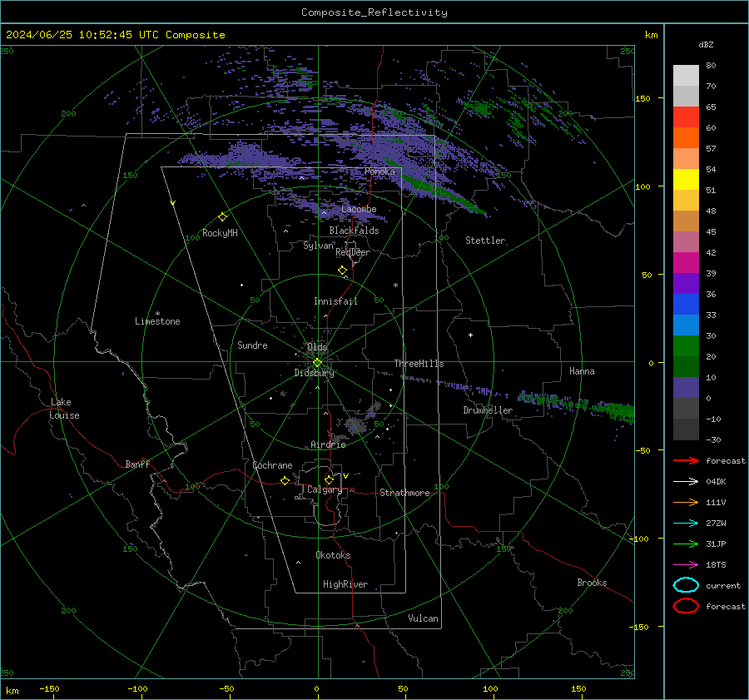Select the purple 10 dBZ swatch
The image size is (749, 700).
coord(686,388)
